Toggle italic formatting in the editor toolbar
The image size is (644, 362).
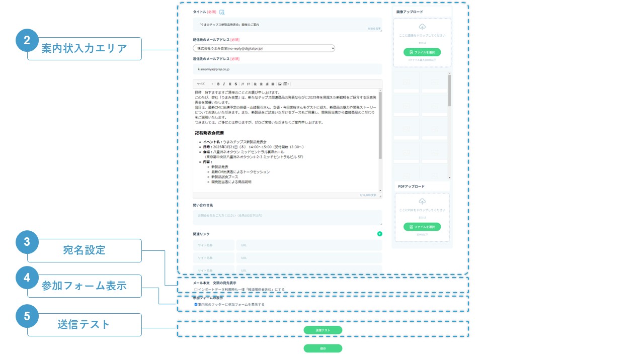click(x=224, y=84)
